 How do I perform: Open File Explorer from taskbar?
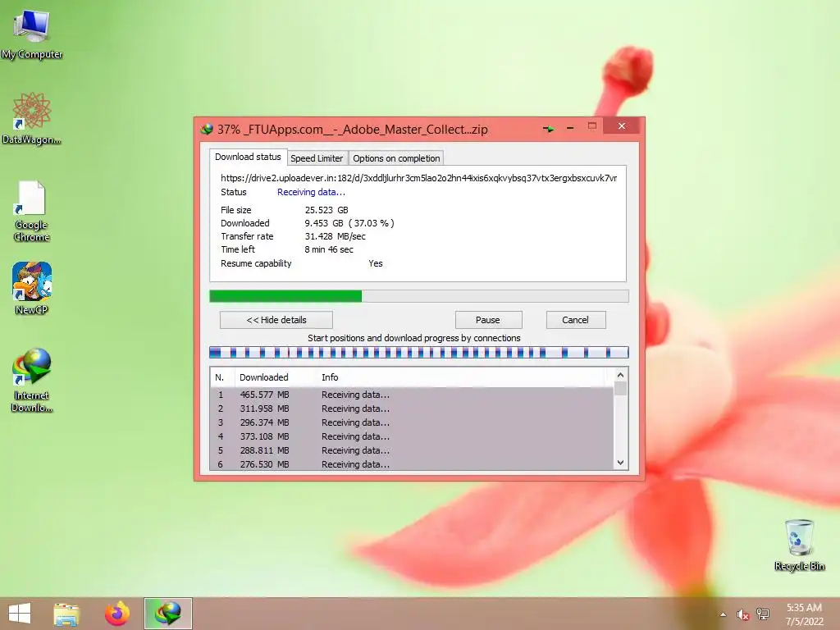point(66,614)
